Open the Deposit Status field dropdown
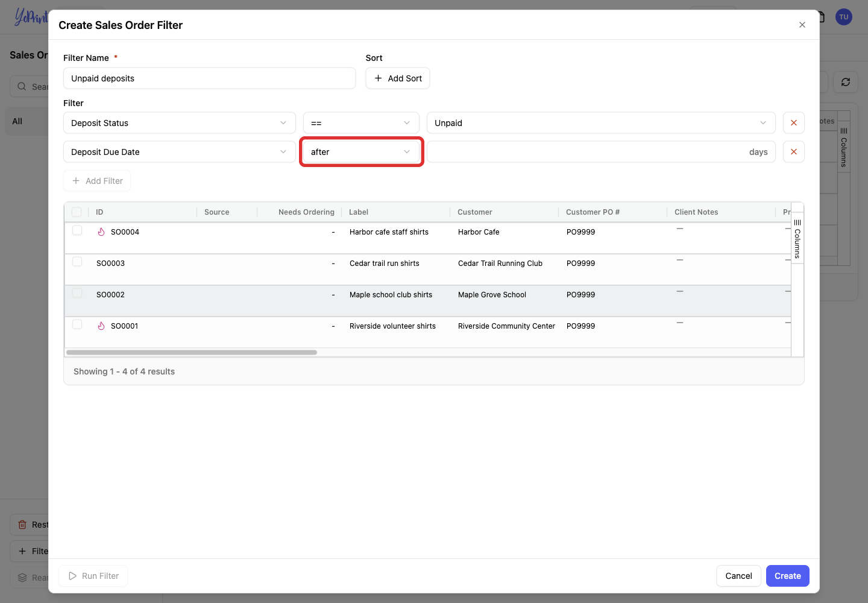Image resolution: width=868 pixels, height=603 pixels. 180,123
